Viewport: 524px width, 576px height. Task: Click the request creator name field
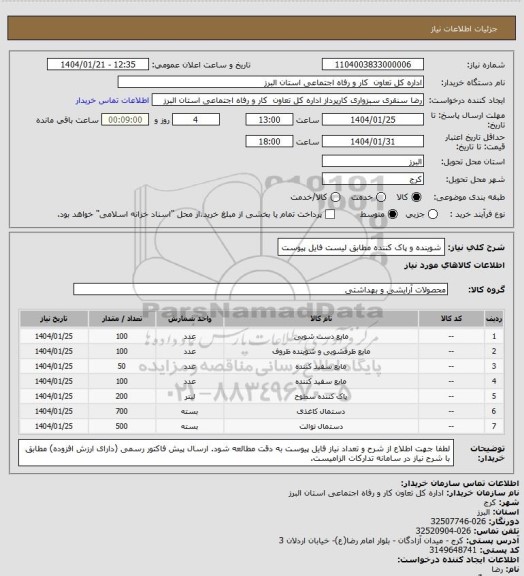[x=288, y=100]
